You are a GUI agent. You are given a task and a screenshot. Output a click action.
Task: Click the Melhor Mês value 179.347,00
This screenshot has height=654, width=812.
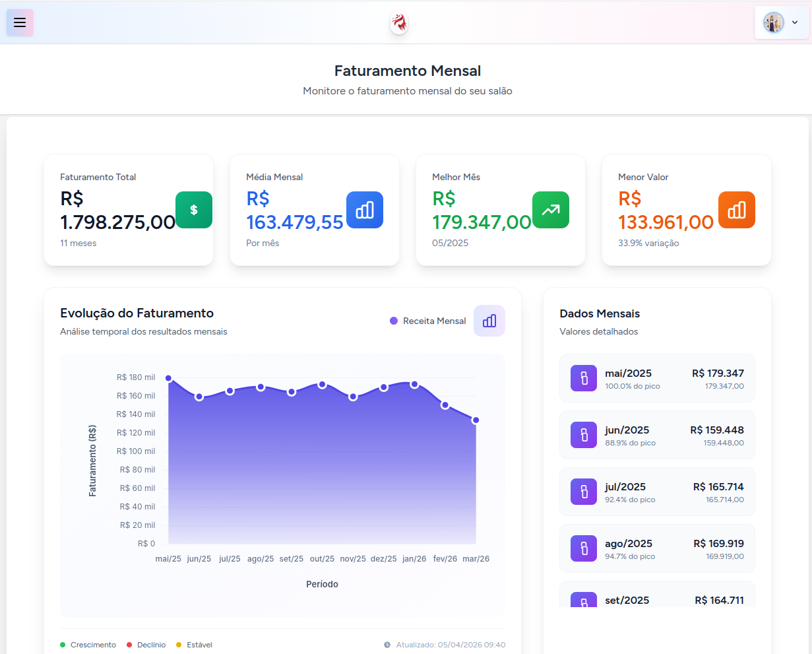coord(482,222)
